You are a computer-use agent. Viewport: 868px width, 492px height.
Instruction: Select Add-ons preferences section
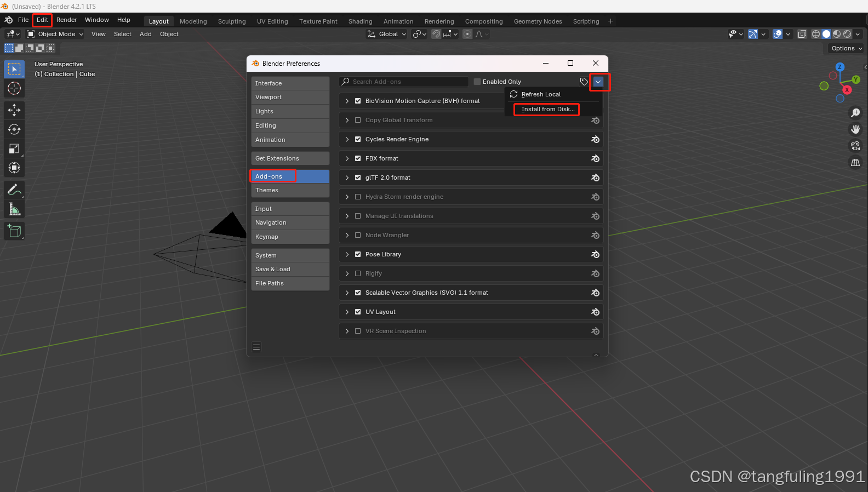(x=290, y=176)
